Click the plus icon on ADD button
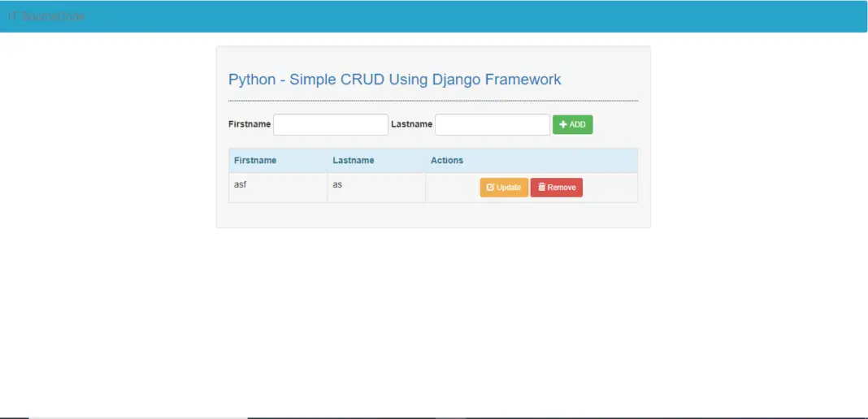This screenshot has width=868, height=419. pyautogui.click(x=563, y=125)
